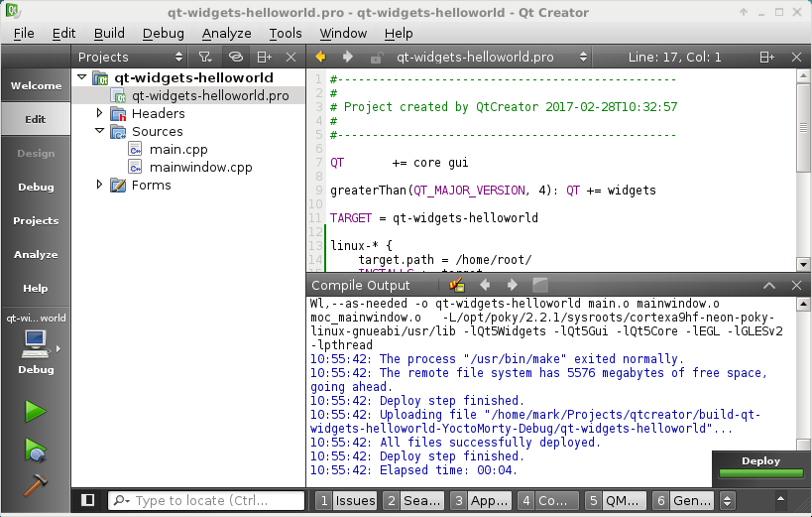The image size is (812, 517).
Task: Collapse the Sources folder
Action: (99, 131)
